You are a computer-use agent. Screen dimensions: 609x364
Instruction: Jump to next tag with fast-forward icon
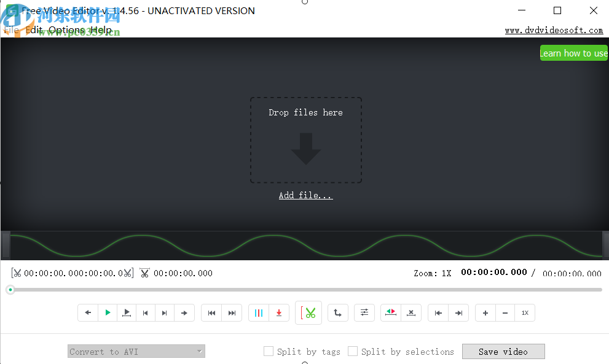click(x=232, y=313)
